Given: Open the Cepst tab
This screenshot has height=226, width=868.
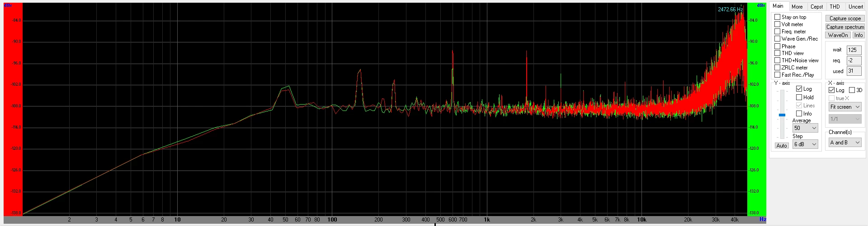Looking at the screenshot, I should point(816,7).
